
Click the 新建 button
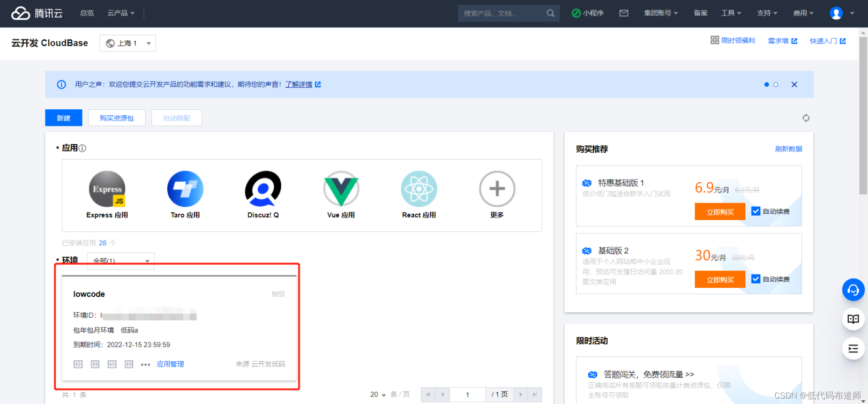coord(64,118)
